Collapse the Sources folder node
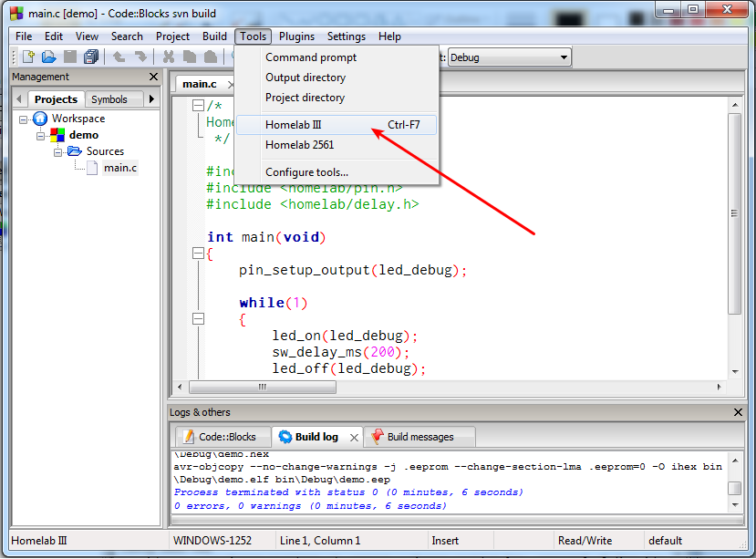The width and height of the screenshot is (756, 559). (x=58, y=151)
